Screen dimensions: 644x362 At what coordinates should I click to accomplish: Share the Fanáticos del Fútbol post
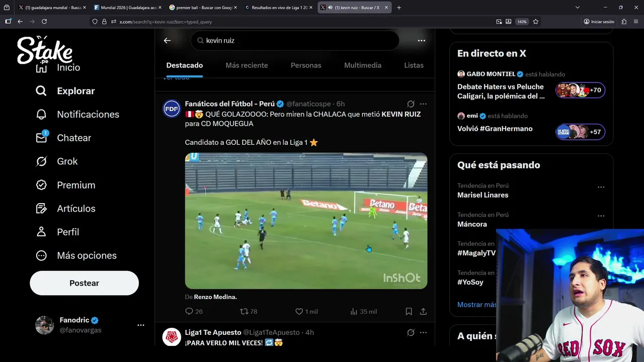423,312
